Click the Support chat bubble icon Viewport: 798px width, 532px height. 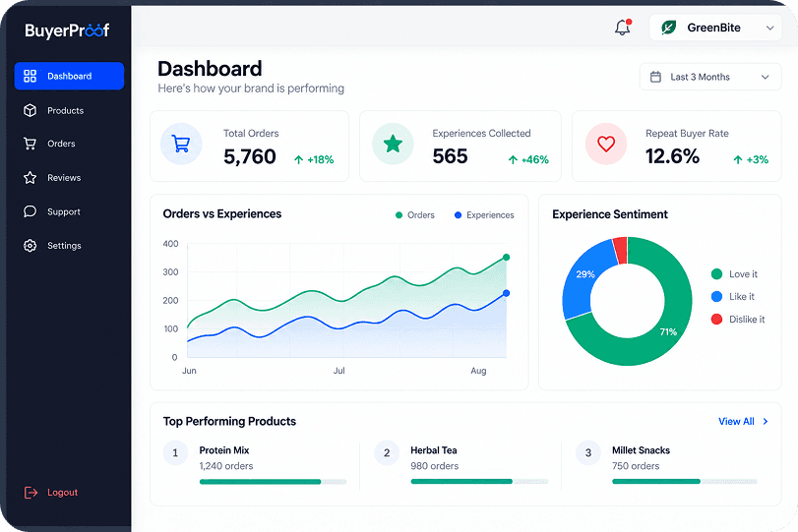click(31, 211)
